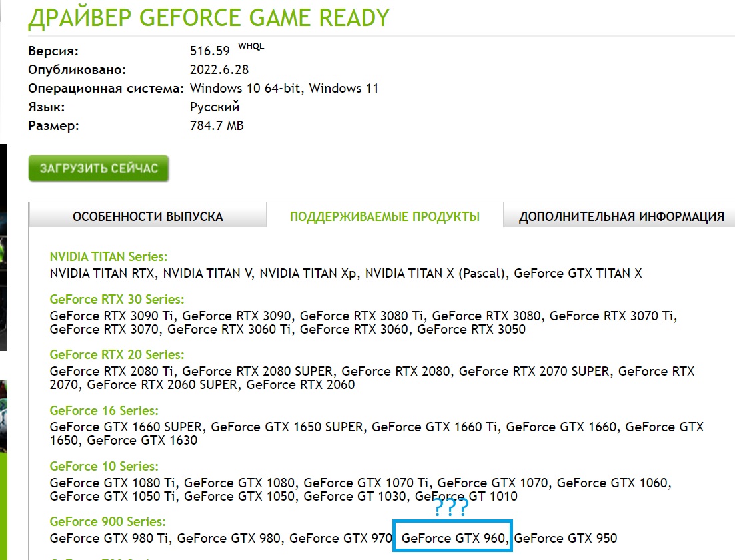Click the Опубликовано: label
The height and width of the screenshot is (560, 735).
coord(77,69)
